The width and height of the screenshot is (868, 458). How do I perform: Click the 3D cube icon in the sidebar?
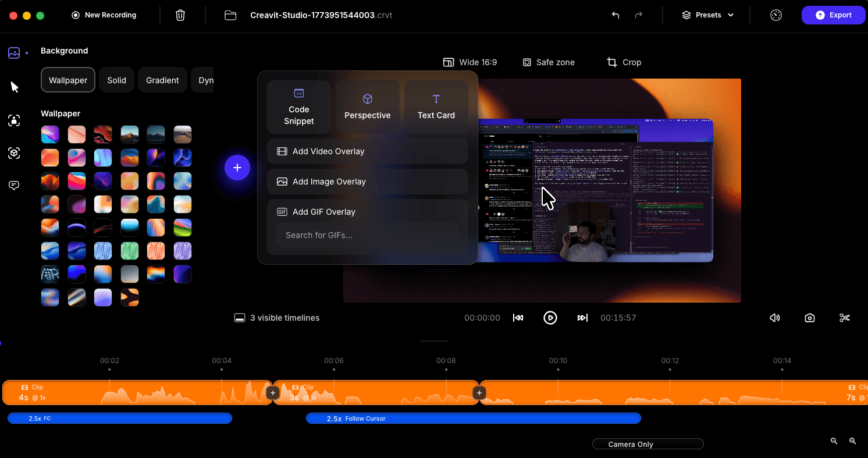(14, 153)
